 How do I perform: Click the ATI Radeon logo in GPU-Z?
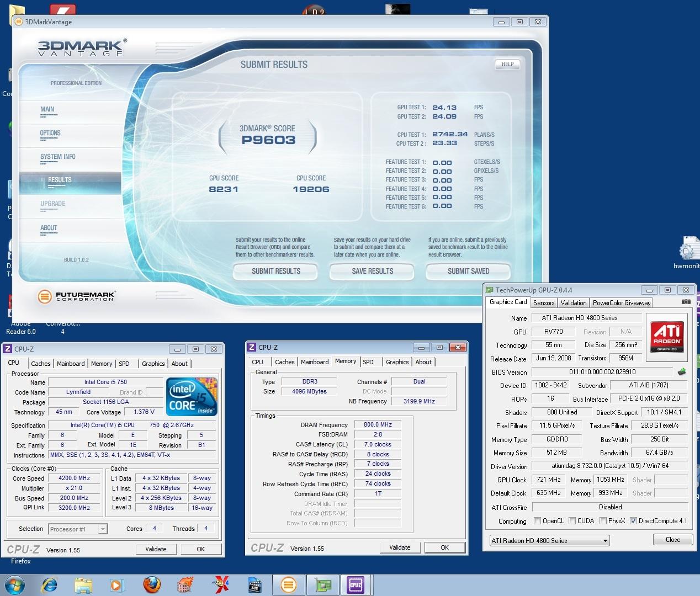tap(667, 337)
